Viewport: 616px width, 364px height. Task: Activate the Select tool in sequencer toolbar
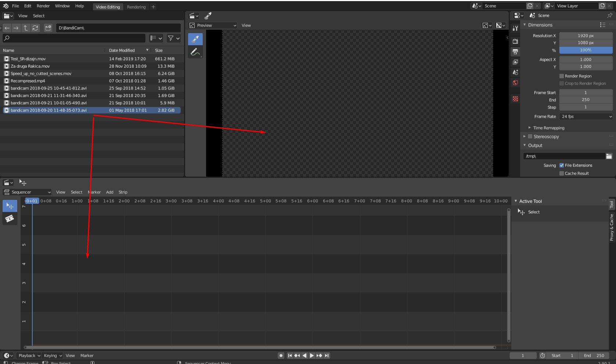[10, 206]
